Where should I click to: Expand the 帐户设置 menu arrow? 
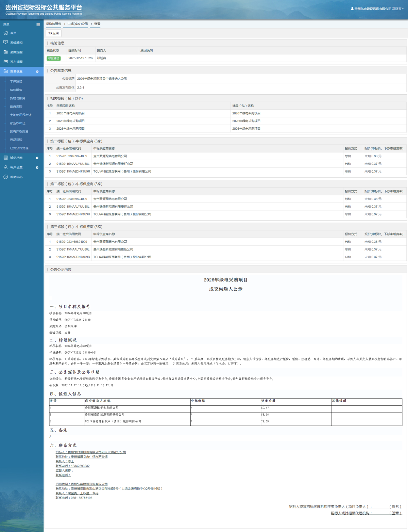coord(37,167)
